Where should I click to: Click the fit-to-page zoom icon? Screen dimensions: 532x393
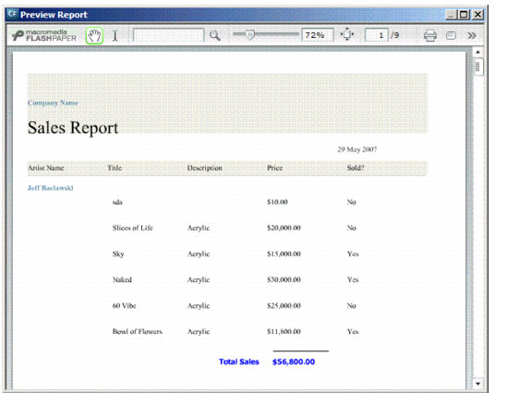(347, 34)
